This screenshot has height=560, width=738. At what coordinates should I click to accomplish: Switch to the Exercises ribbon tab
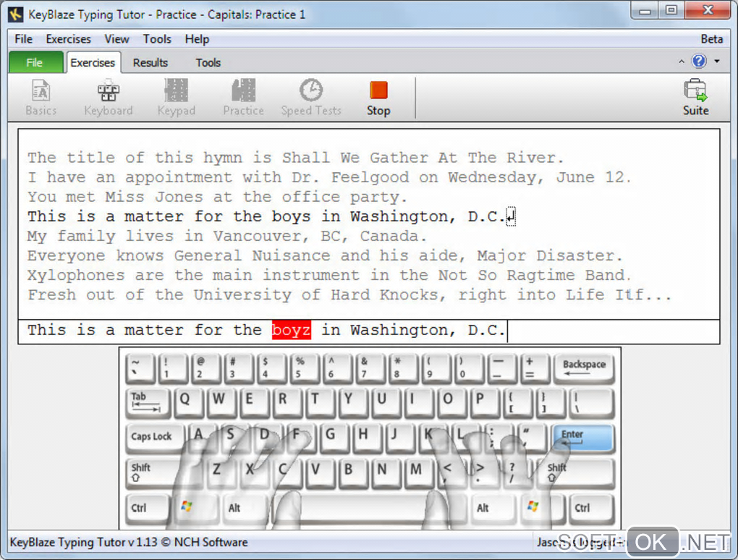pyautogui.click(x=93, y=63)
